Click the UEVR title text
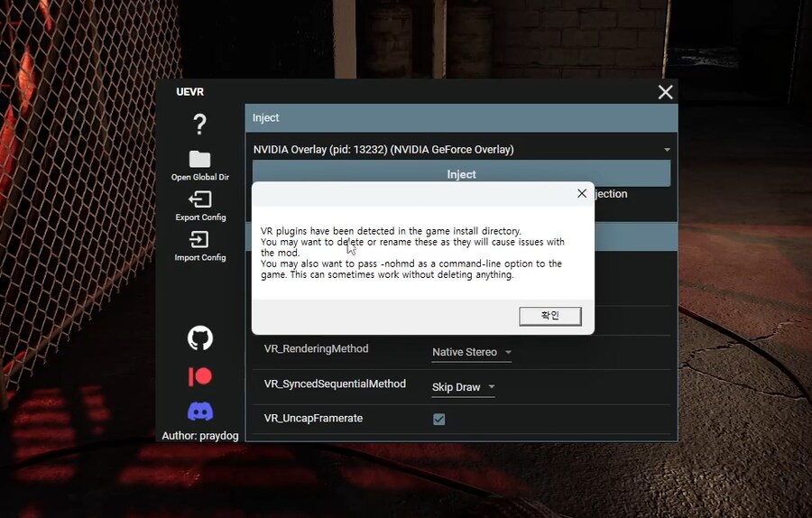 [190, 92]
